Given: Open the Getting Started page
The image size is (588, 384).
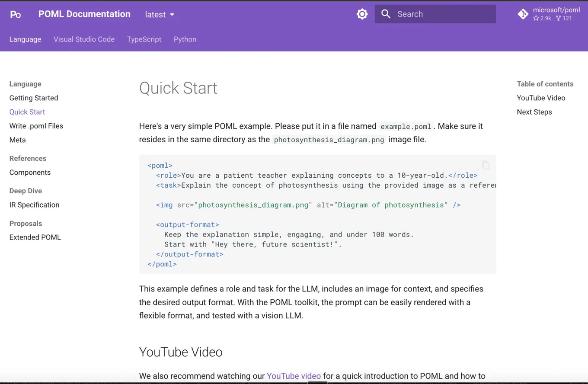Looking at the screenshot, I should pos(34,98).
